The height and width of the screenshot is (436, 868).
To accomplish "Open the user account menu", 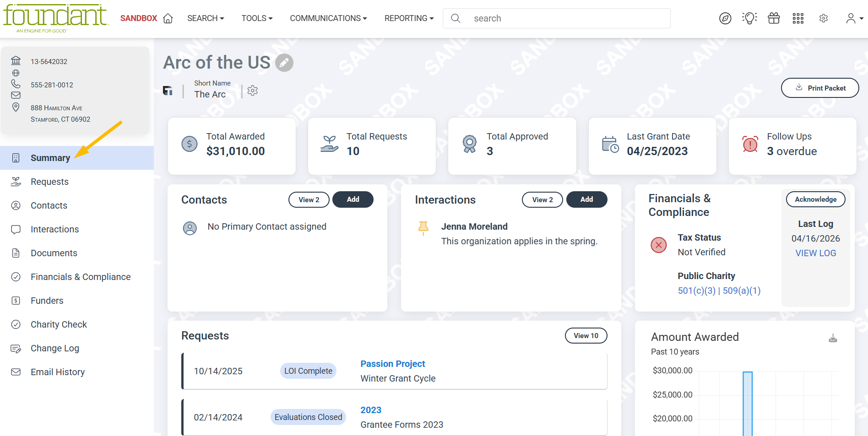I will tap(854, 18).
